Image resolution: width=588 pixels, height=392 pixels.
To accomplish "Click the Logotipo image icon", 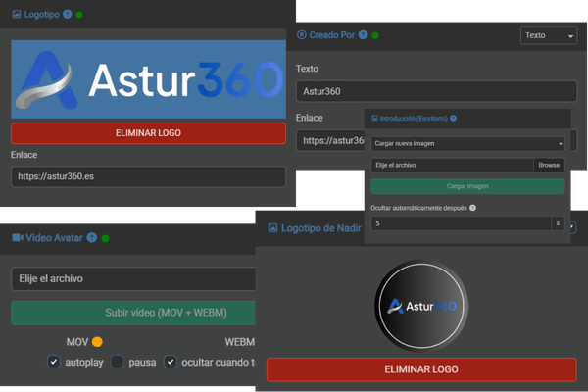I will pos(16,15).
